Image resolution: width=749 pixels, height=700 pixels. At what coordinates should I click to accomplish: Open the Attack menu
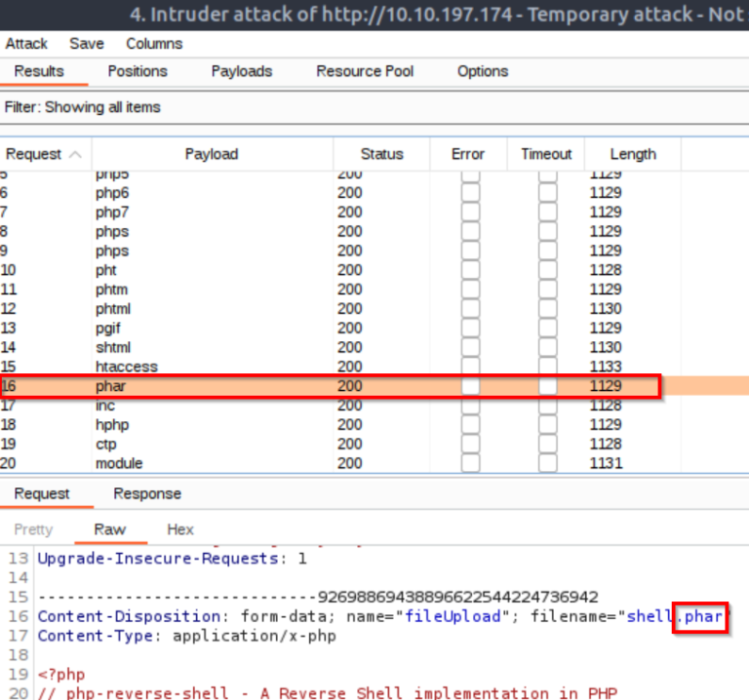tap(26, 44)
